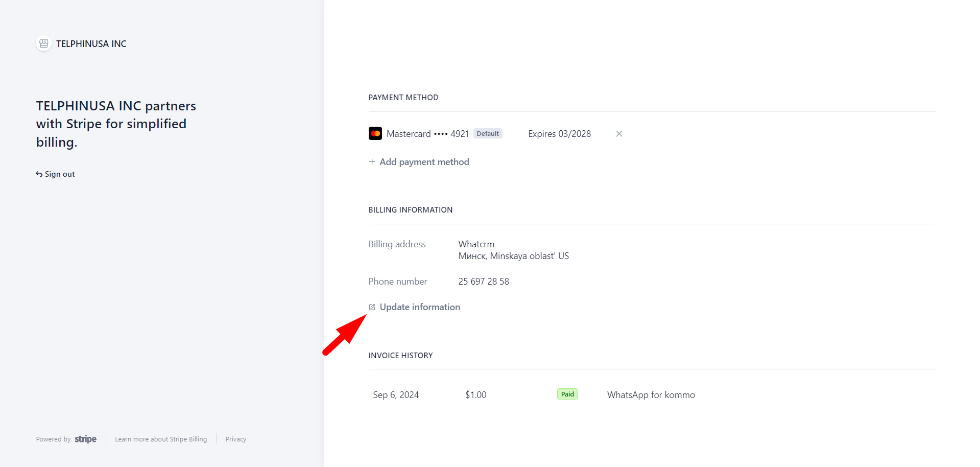980x467 pixels.
Task: Click the Sign out arrow icon
Action: point(39,174)
